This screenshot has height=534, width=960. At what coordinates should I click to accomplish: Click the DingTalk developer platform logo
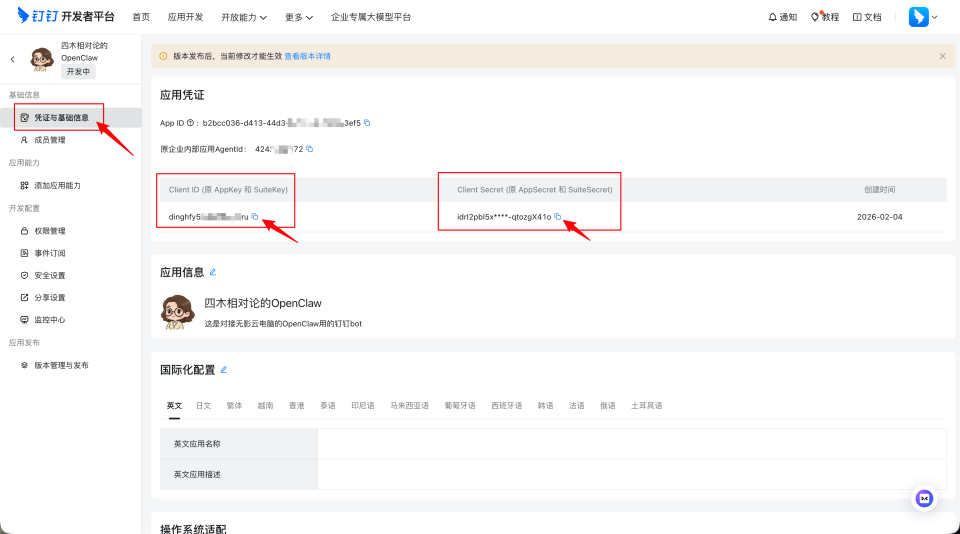point(66,16)
